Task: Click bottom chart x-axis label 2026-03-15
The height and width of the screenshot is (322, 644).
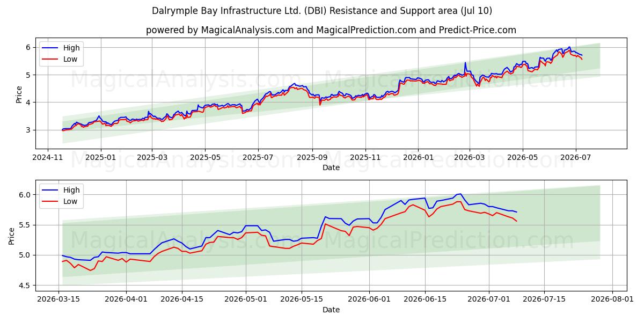Action: 58,299
